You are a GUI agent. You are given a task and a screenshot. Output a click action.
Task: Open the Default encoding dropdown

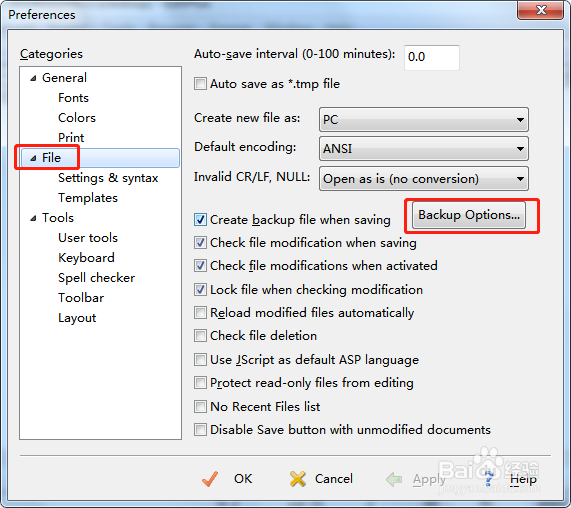point(424,149)
